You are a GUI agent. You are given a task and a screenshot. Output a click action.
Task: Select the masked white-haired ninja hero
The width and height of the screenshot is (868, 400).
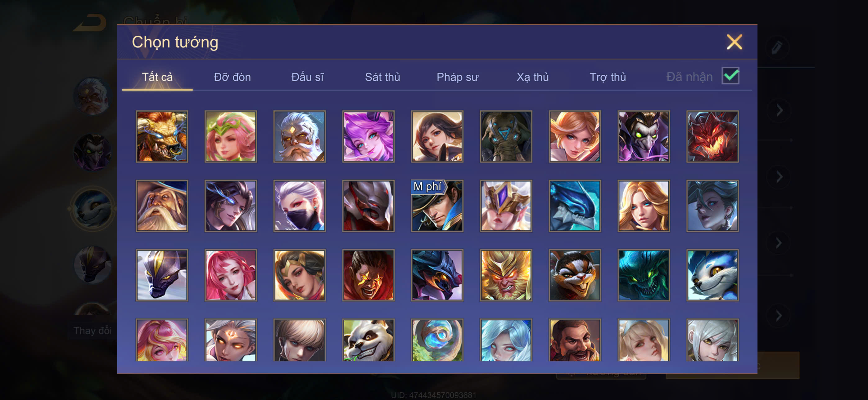tap(300, 206)
